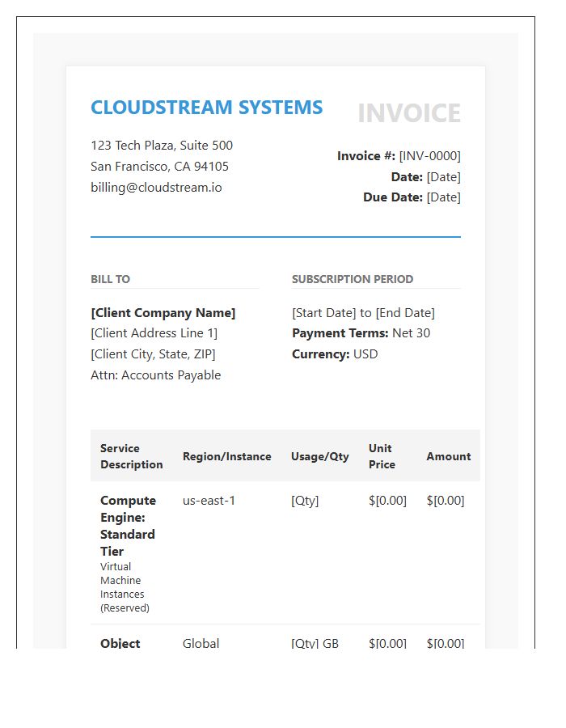Click the [INV-0000] invoice number placeholder

(429, 156)
